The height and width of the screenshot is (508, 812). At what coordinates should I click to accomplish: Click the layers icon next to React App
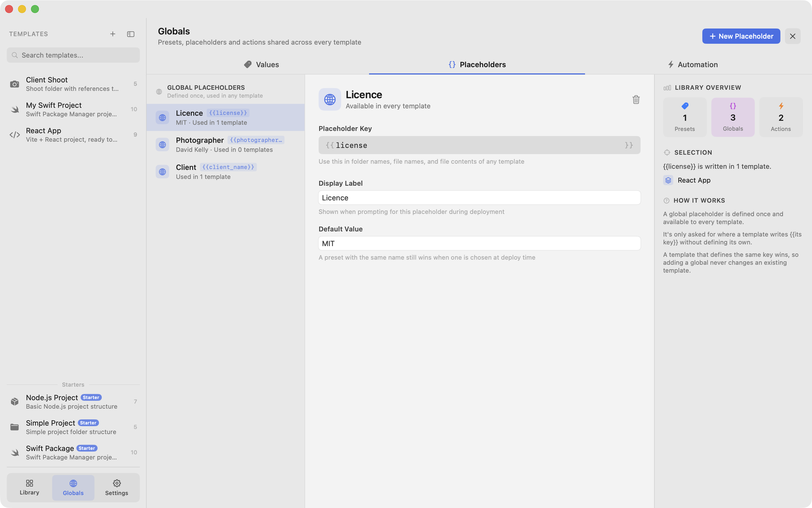point(668,180)
